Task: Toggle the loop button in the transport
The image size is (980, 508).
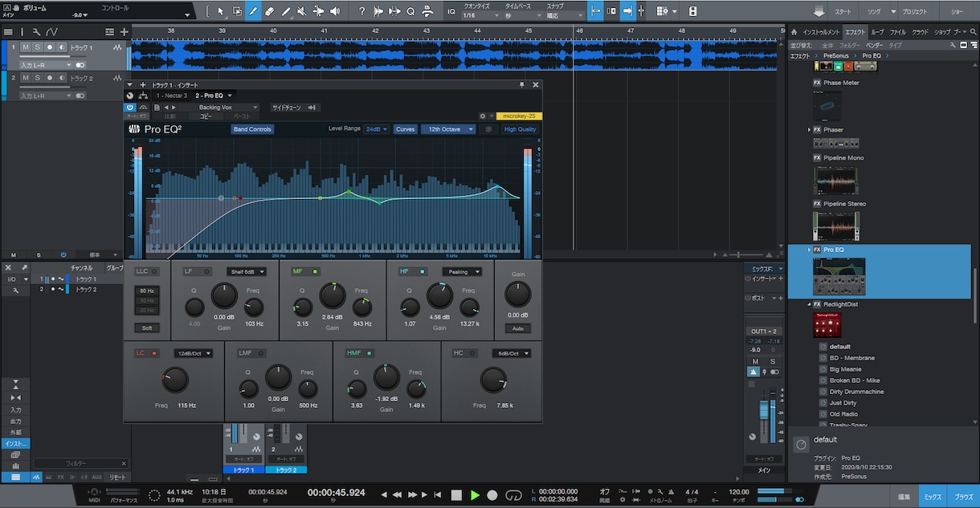Action: tap(512, 495)
